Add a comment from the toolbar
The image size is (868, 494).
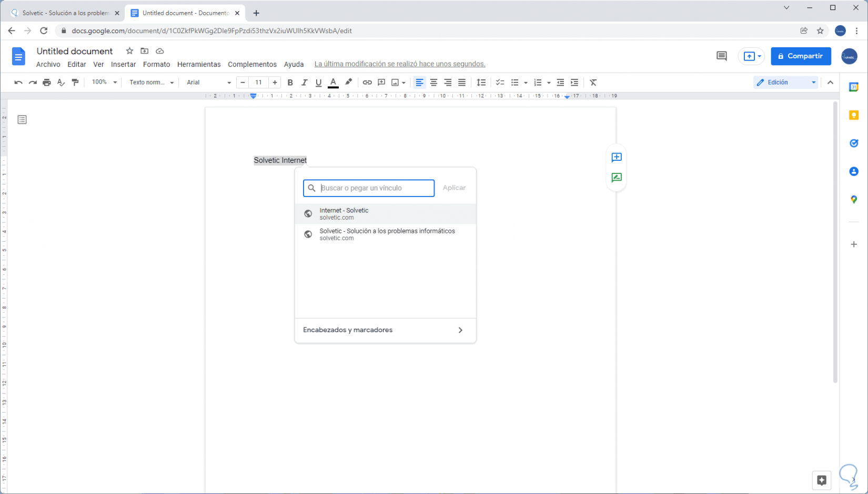(x=381, y=83)
